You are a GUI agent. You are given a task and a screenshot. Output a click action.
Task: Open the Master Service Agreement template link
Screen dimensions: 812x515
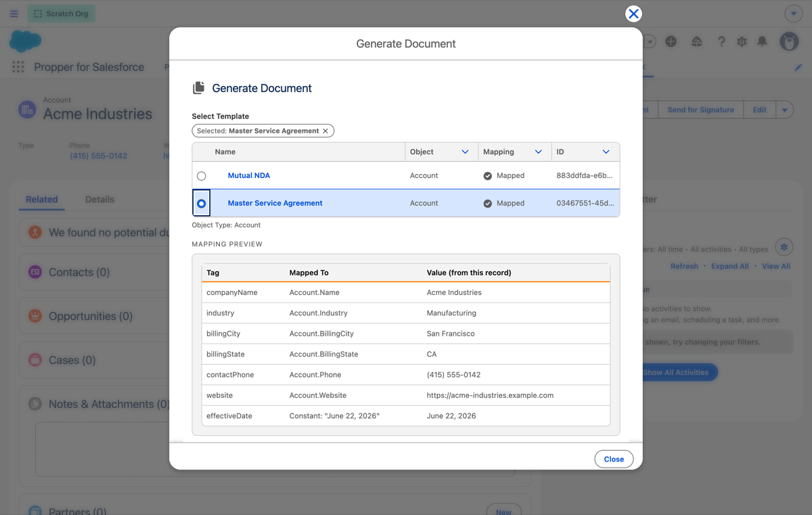pos(275,203)
